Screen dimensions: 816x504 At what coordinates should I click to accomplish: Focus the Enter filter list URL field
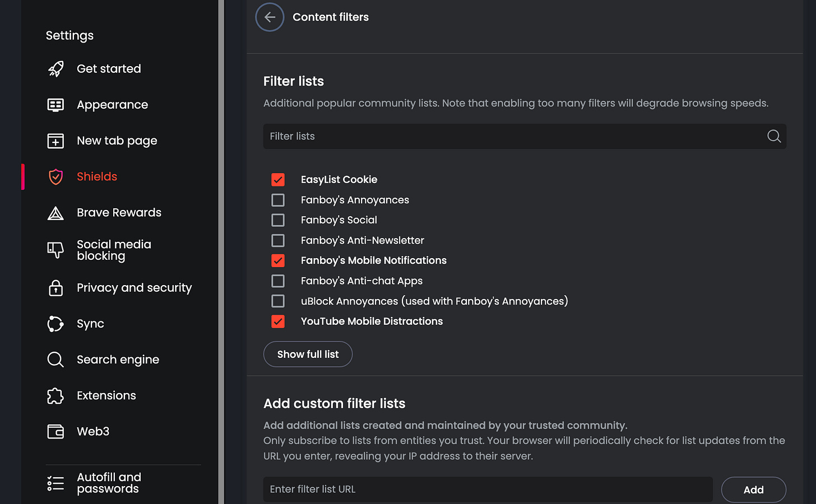click(x=488, y=489)
